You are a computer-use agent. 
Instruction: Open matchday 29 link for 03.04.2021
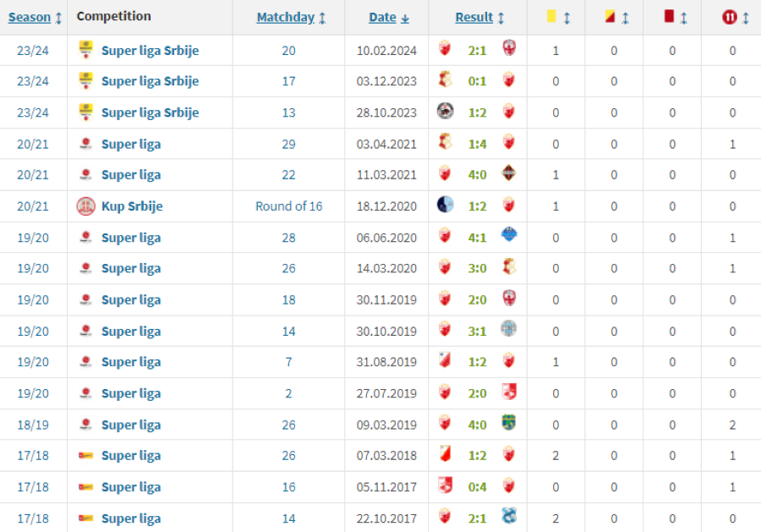coord(289,144)
